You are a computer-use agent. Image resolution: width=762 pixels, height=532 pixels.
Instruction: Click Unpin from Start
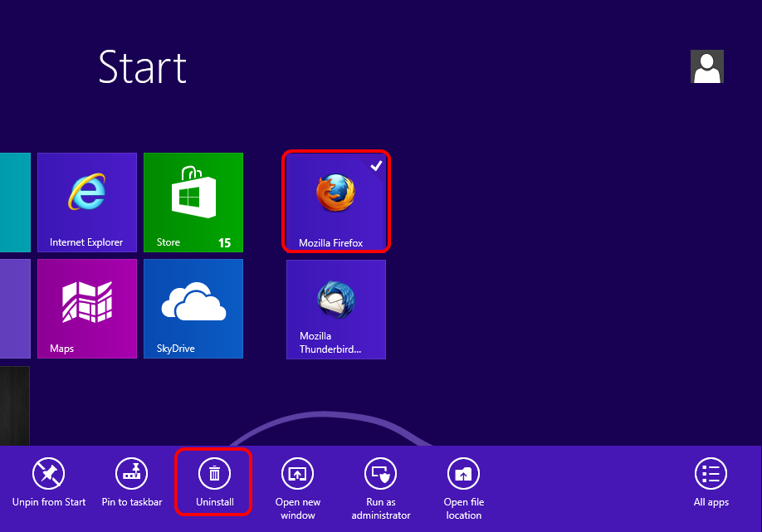tap(49, 482)
